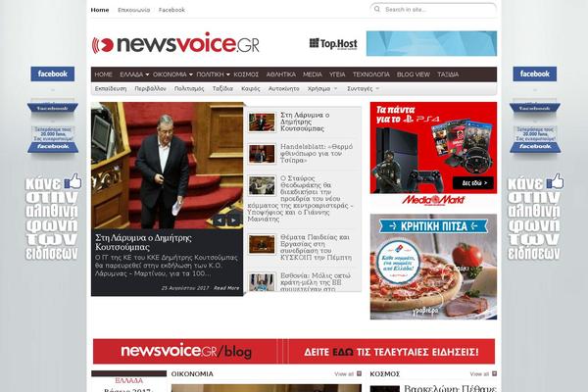Open the BLOG VIEW menu item
Image resolution: width=588 pixels, height=392 pixels.
pos(414,74)
